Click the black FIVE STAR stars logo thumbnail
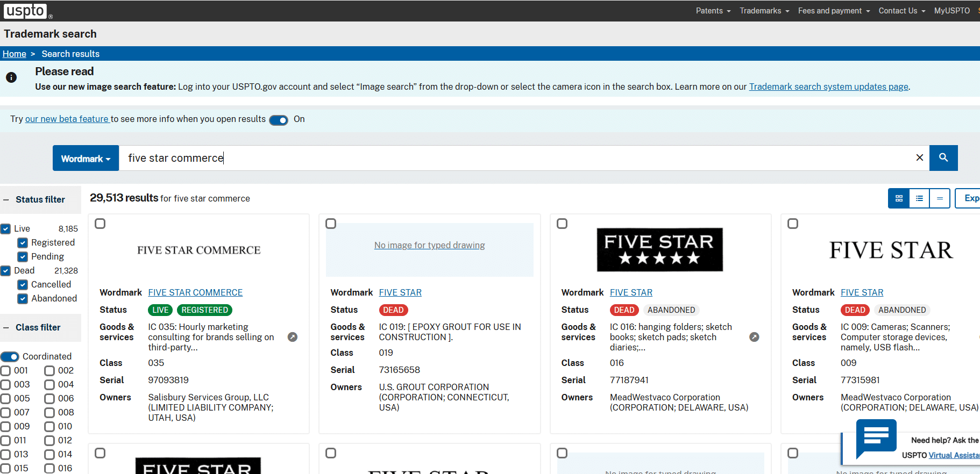The image size is (980, 474). click(x=660, y=250)
